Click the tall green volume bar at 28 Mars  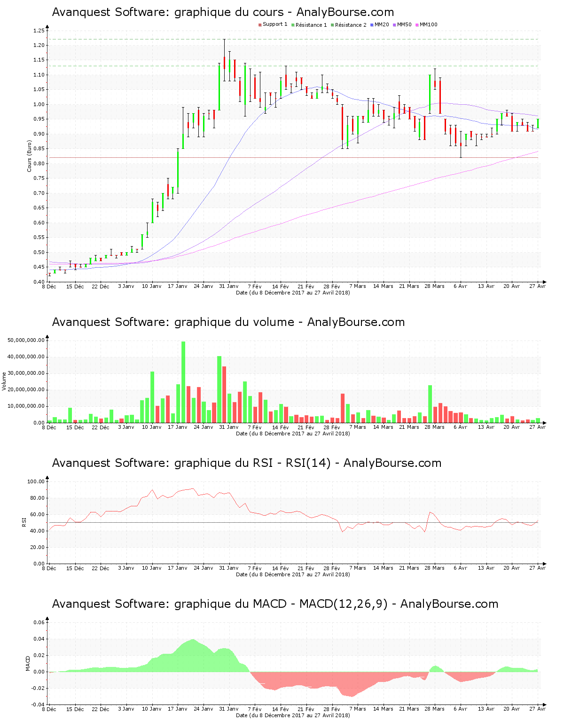click(x=430, y=404)
